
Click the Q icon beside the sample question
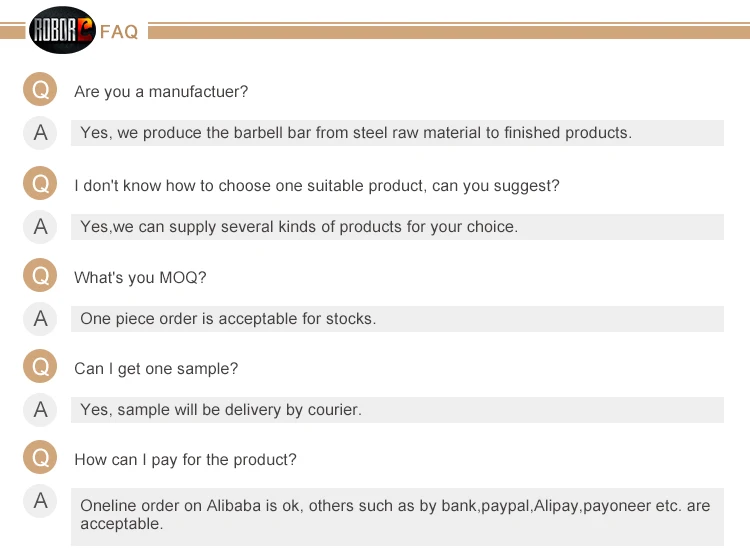(40, 368)
